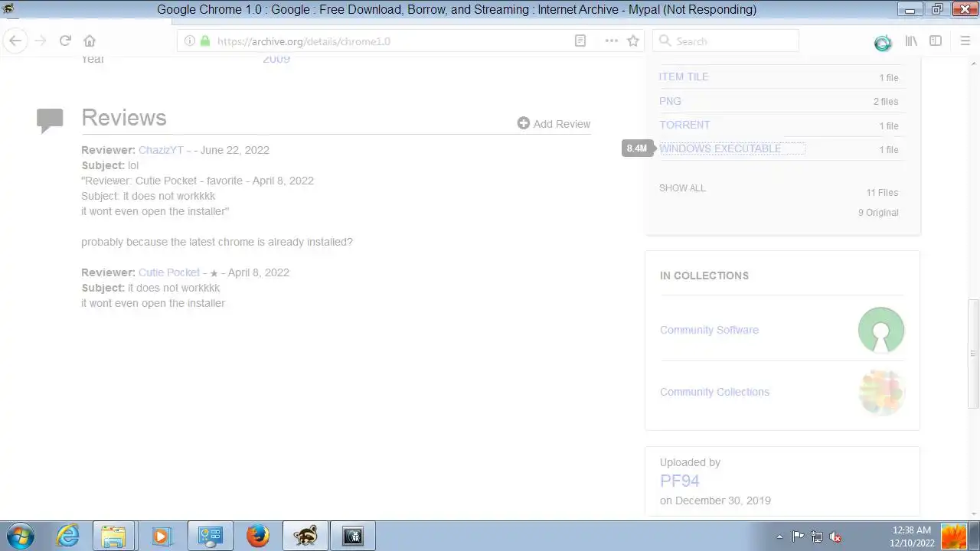The width and height of the screenshot is (980, 551).
Task: Download the WINDOWS EXECUTABLE file
Action: [x=720, y=148]
